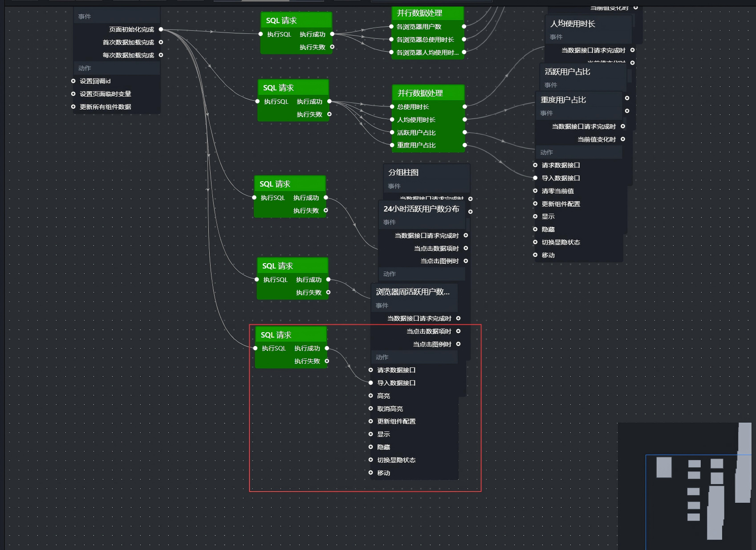Click 执行SQL on the topmost SQL 请求 node

click(279, 34)
